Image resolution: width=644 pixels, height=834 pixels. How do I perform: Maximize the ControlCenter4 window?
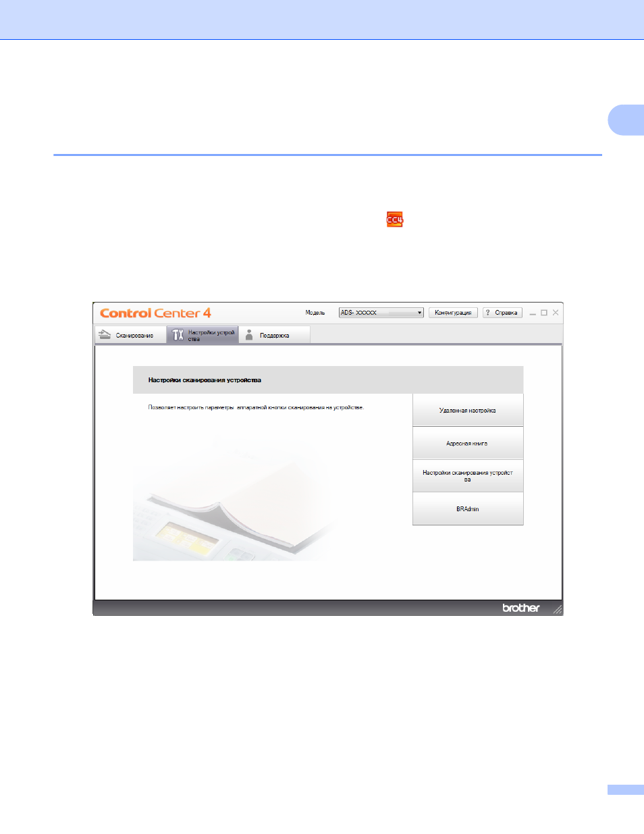coord(544,313)
